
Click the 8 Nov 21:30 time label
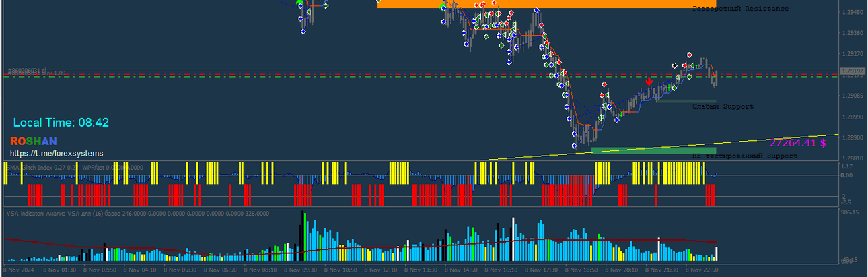[661, 270]
